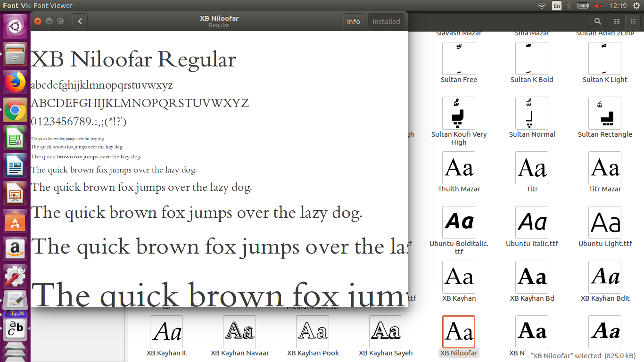Open the Ubuntu dash search launcher
Screen dimensions: 644x362
(x=16, y=26)
